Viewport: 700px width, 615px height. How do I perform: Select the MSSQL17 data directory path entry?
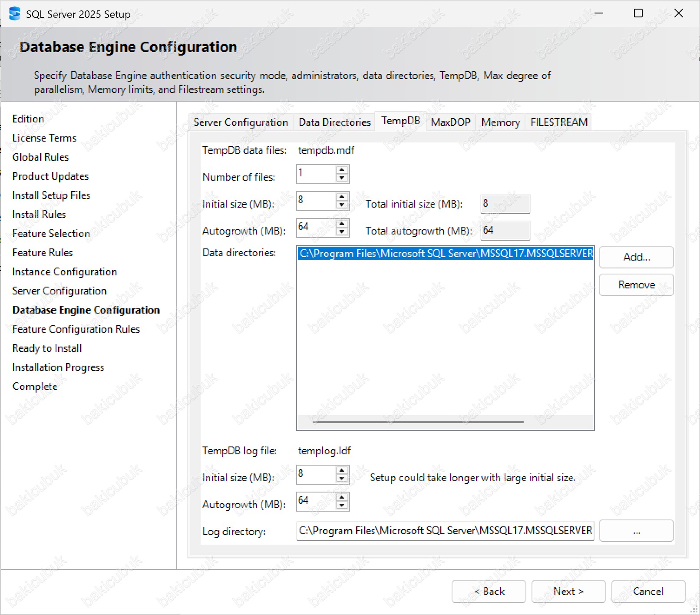coord(446,254)
